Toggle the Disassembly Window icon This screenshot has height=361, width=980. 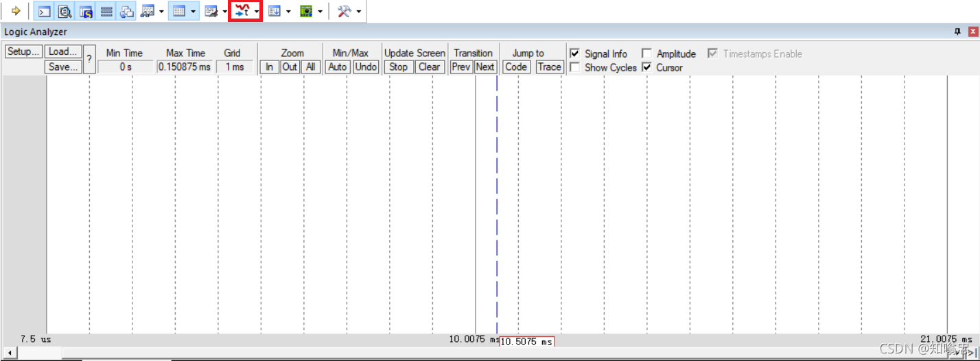pyautogui.click(x=65, y=11)
